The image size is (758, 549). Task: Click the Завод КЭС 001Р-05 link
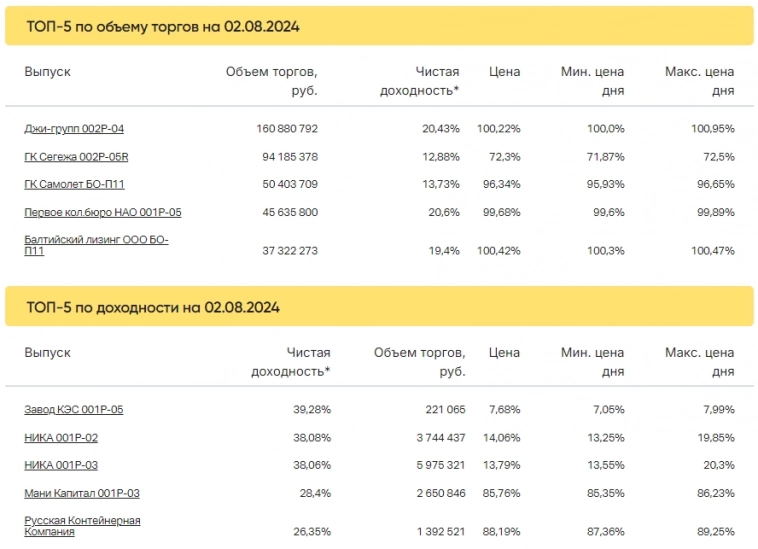[74, 410]
